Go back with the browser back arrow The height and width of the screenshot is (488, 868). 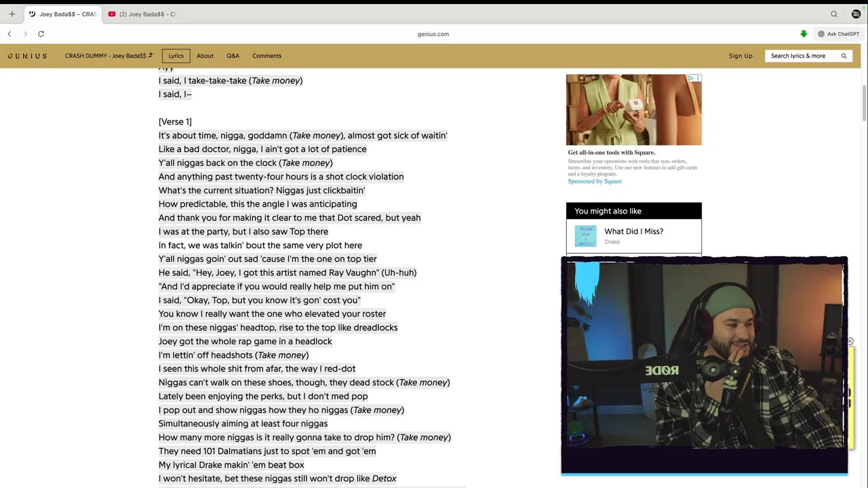coord(9,34)
